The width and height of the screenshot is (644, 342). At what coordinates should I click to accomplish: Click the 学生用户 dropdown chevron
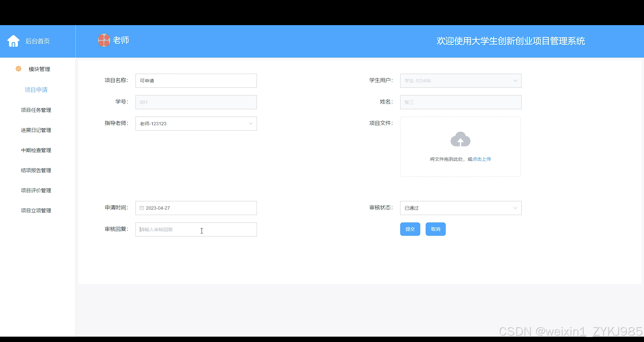click(515, 81)
